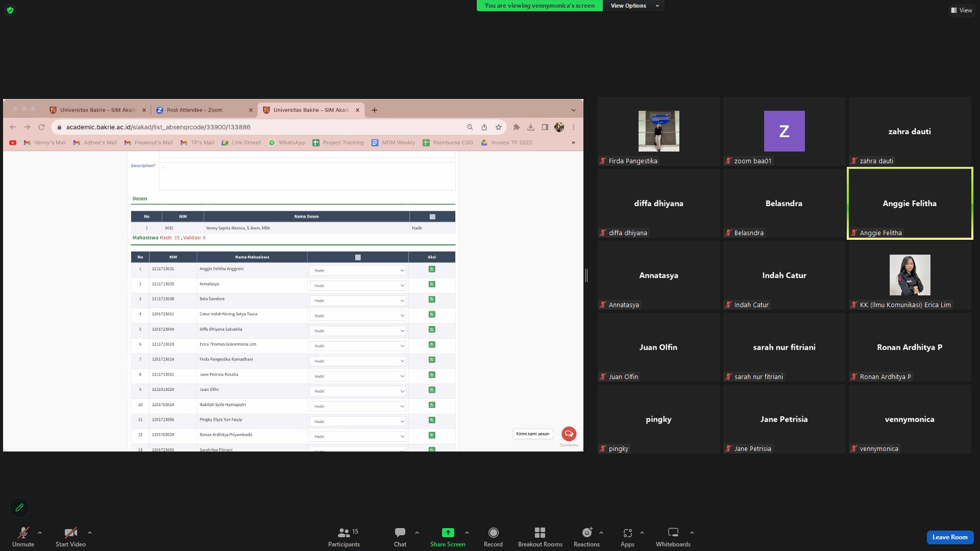The image size is (980, 551).
Task: Click the KK Erica Lim video thumbnail
Action: 910,275
